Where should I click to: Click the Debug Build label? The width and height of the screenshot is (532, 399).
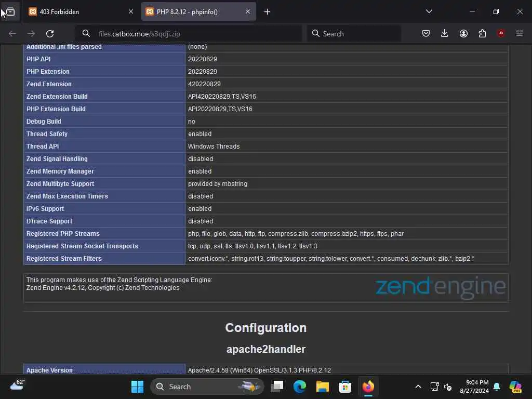(x=44, y=122)
